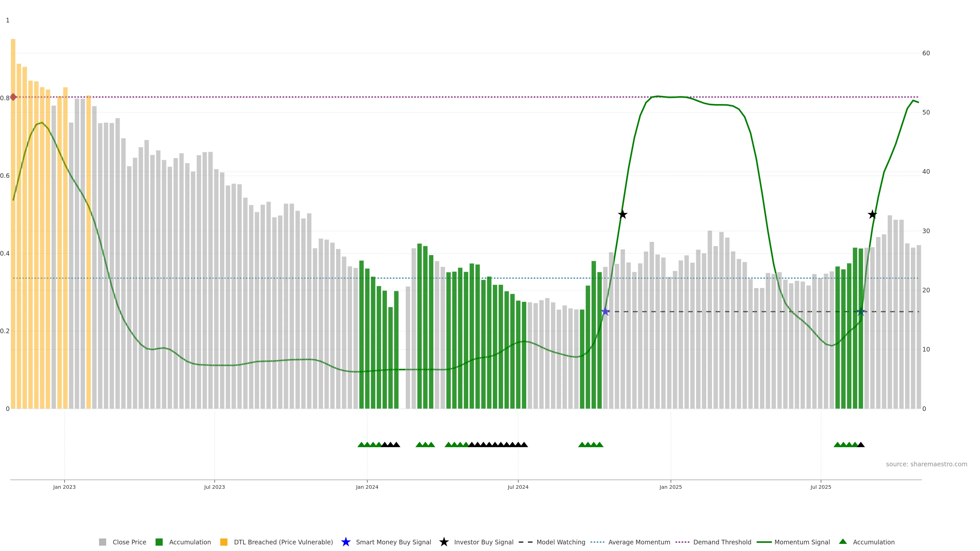Toggle the Model Watching legend entry

560,542
